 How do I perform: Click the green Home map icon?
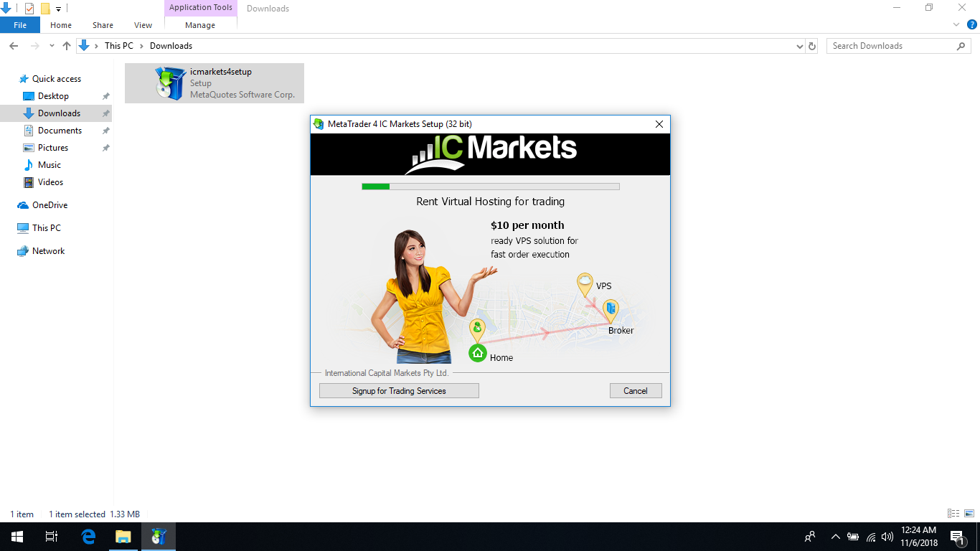478,353
